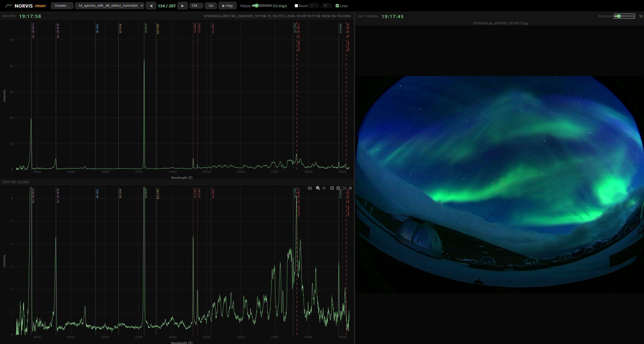The height and width of the screenshot is (344, 644).
Task: Click the 134 / 207 frame counter
Action: [167, 6]
